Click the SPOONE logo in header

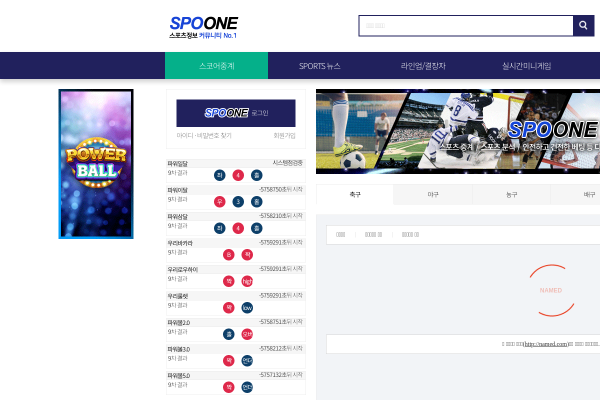(x=204, y=27)
